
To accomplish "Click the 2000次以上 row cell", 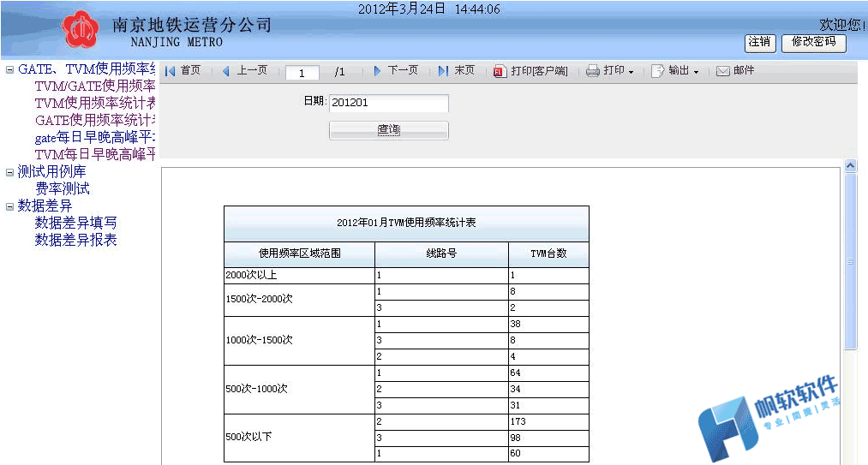I will (300, 276).
